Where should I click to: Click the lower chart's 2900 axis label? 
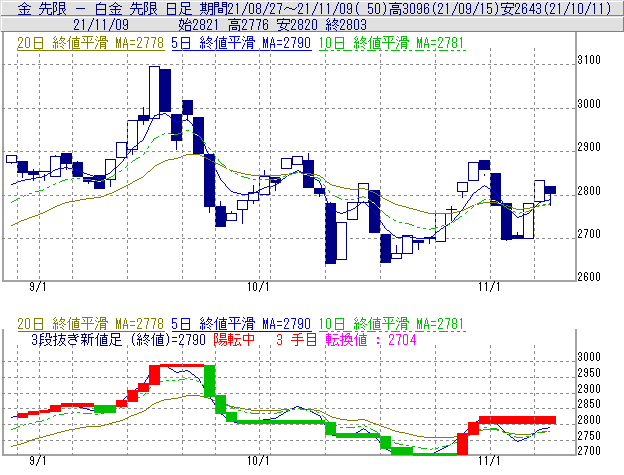point(589,389)
